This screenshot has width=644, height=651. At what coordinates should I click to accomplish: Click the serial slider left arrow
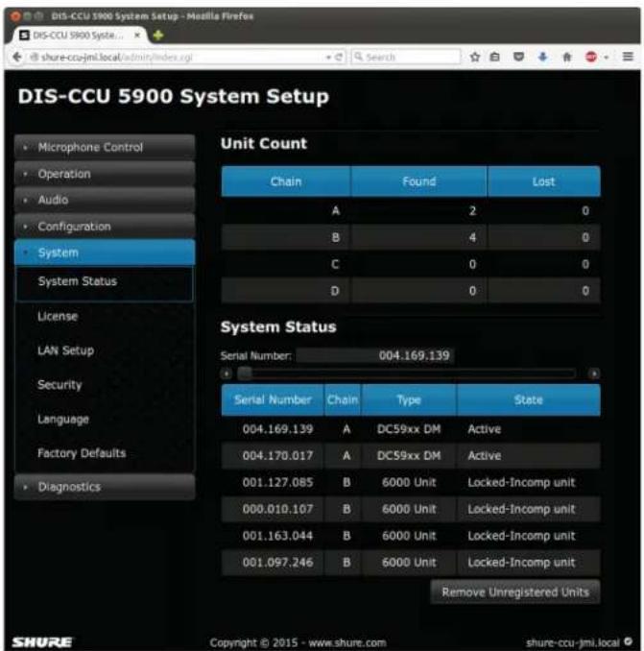tap(227, 374)
